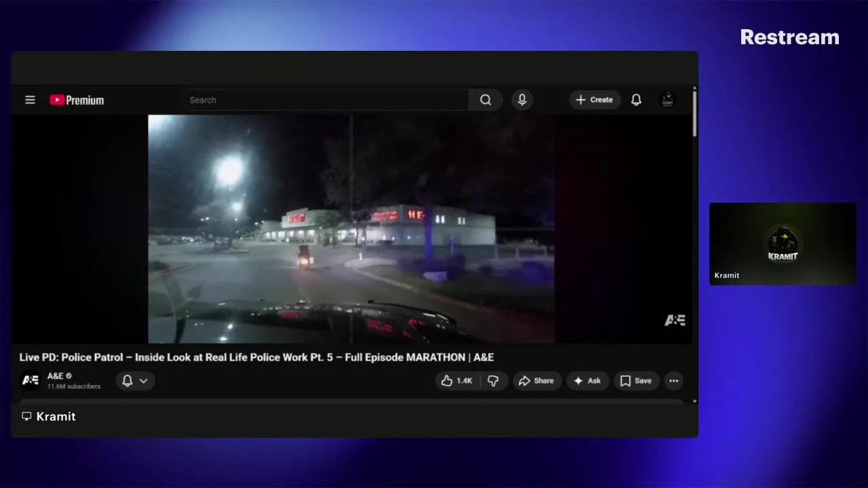Open the YouTube hamburger guide menu
This screenshot has width=868, height=488.
pyautogui.click(x=30, y=100)
